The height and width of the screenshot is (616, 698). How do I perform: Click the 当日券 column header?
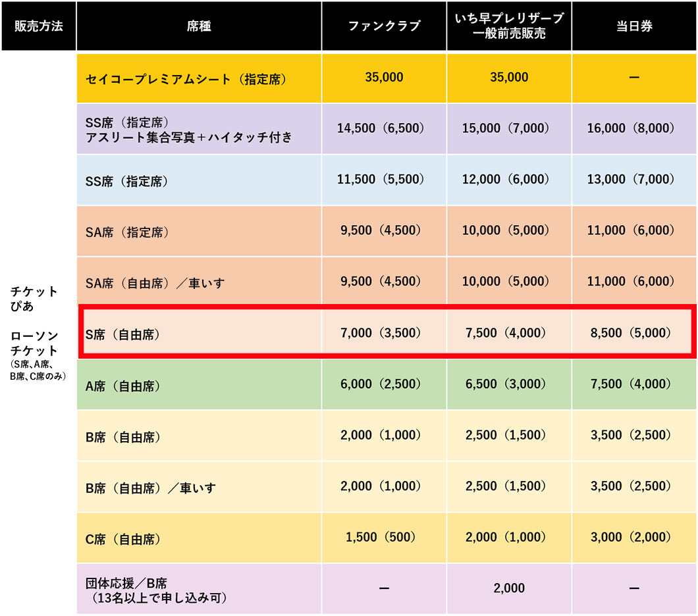[634, 26]
